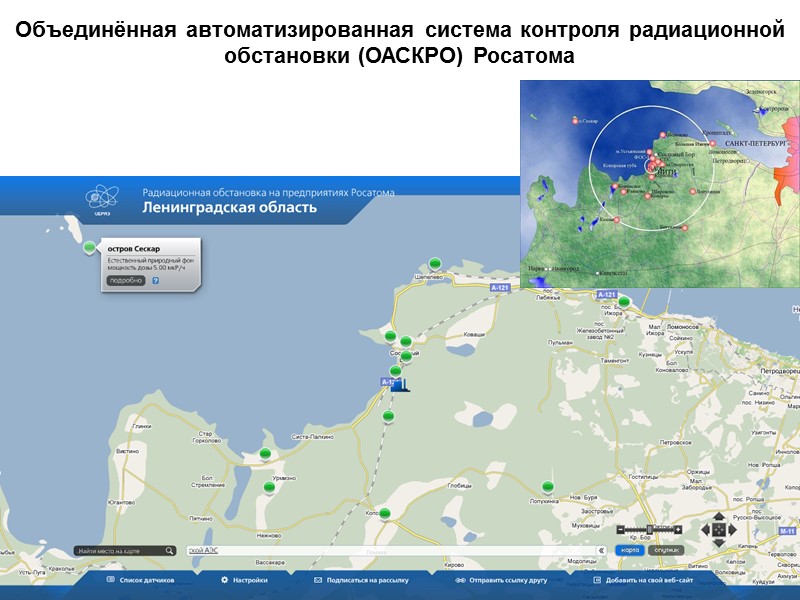This screenshot has height=600, width=800.
Task: Collapse the ticker with the double-chevron button
Action: (x=601, y=551)
